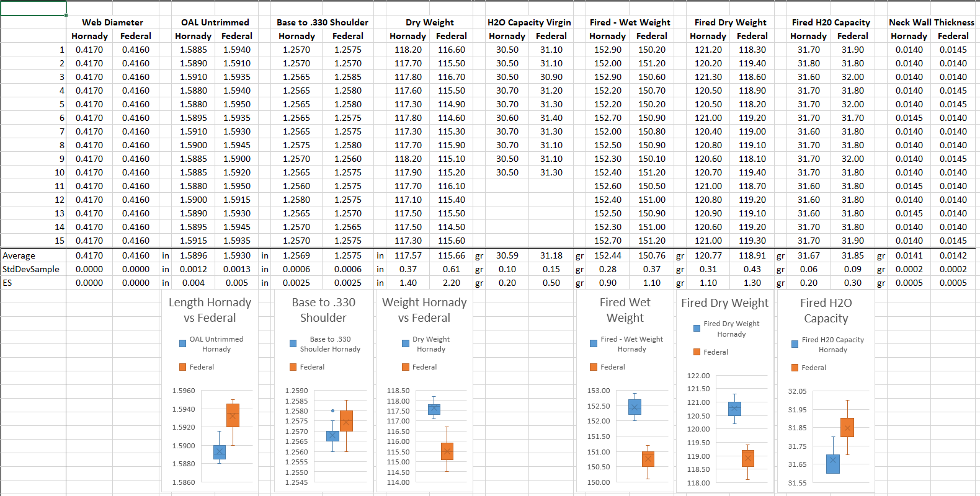Viewport: 980px width, 496px height.
Task: Select the 'Base to .330 Shoulder' header cell
Action: pyautogui.click(x=323, y=22)
